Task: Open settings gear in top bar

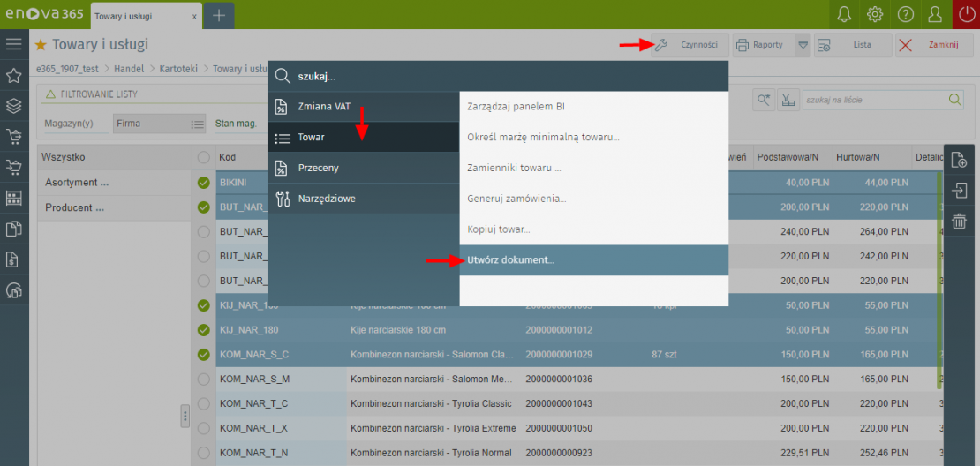Action: 875,14
